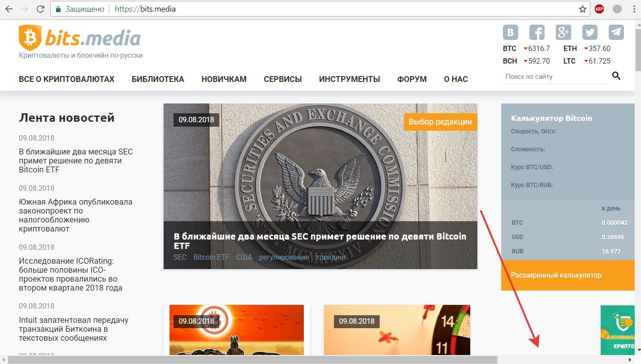Reload the page with the refresh icon
Screen dimensions: 641x364
click(40, 9)
